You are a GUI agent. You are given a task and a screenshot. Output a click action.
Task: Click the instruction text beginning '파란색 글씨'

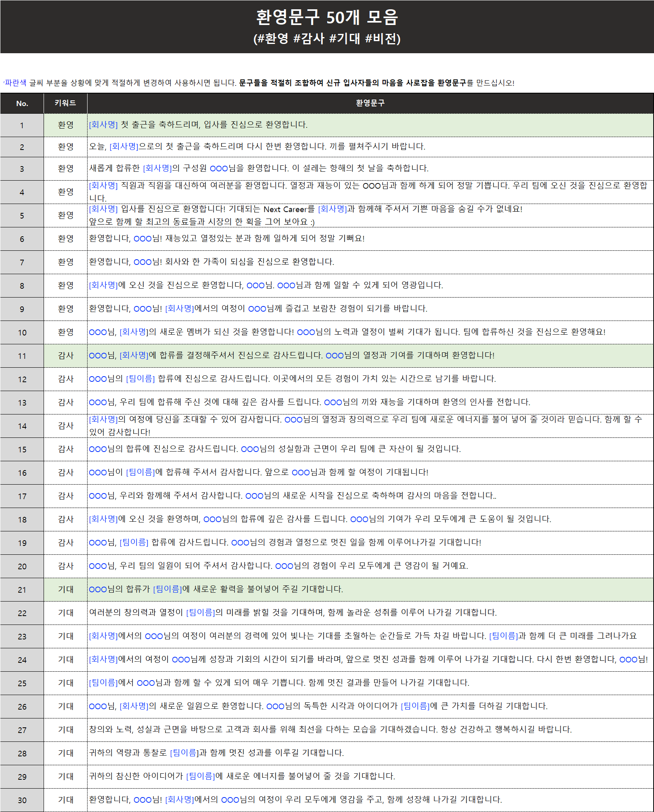(258, 83)
